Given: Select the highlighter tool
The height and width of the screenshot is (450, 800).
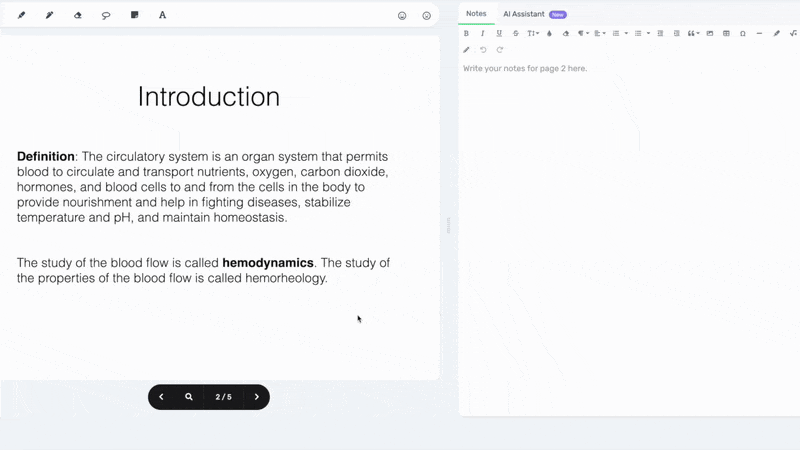Looking at the screenshot, I should pyautogui.click(x=49, y=15).
